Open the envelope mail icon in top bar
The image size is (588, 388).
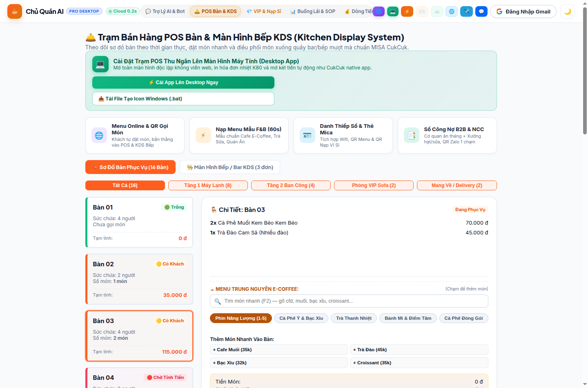pyautogui.click(x=422, y=11)
